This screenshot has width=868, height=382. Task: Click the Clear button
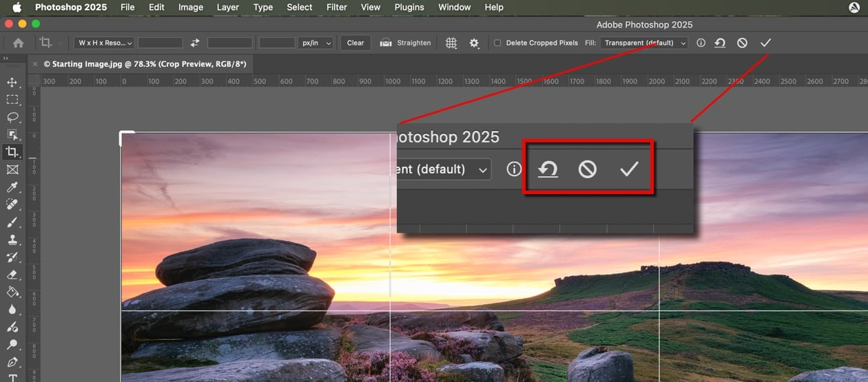click(x=355, y=43)
